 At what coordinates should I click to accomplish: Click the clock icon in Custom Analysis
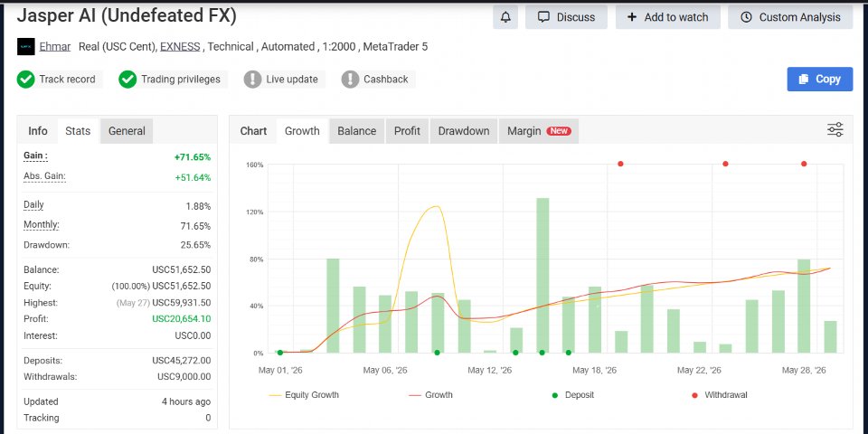click(746, 17)
